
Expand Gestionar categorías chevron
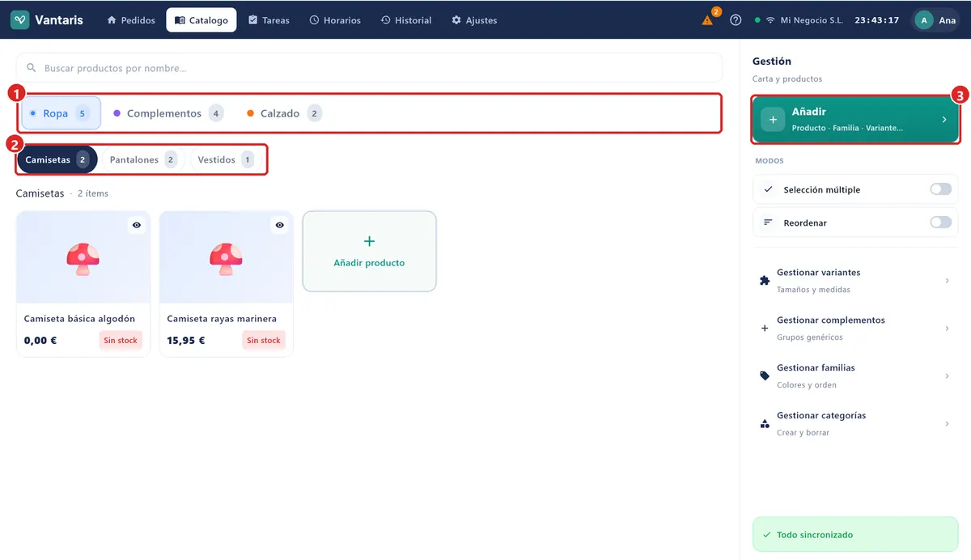pyautogui.click(x=947, y=424)
